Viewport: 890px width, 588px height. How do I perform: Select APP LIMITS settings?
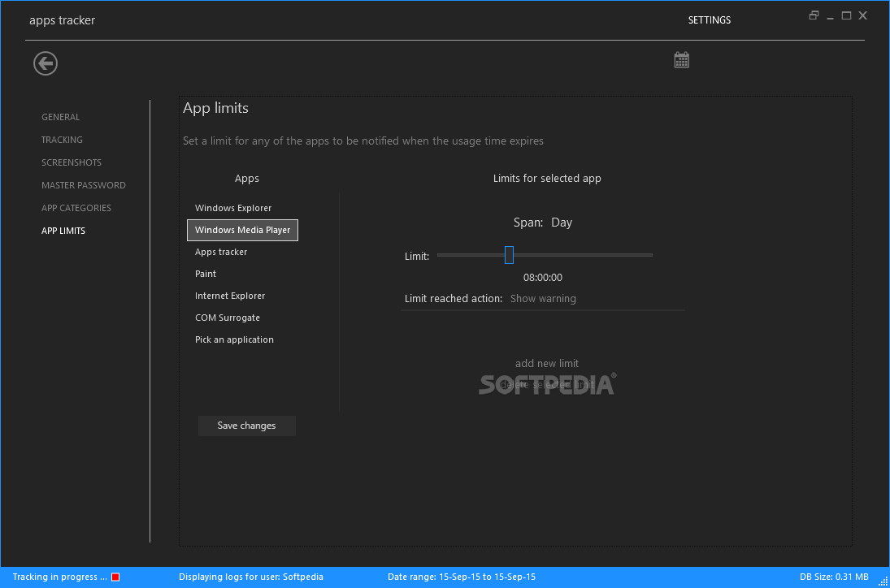point(63,230)
